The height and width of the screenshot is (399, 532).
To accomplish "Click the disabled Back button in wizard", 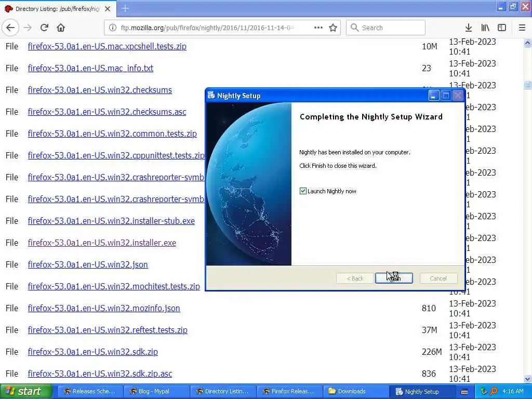I will 355,278.
